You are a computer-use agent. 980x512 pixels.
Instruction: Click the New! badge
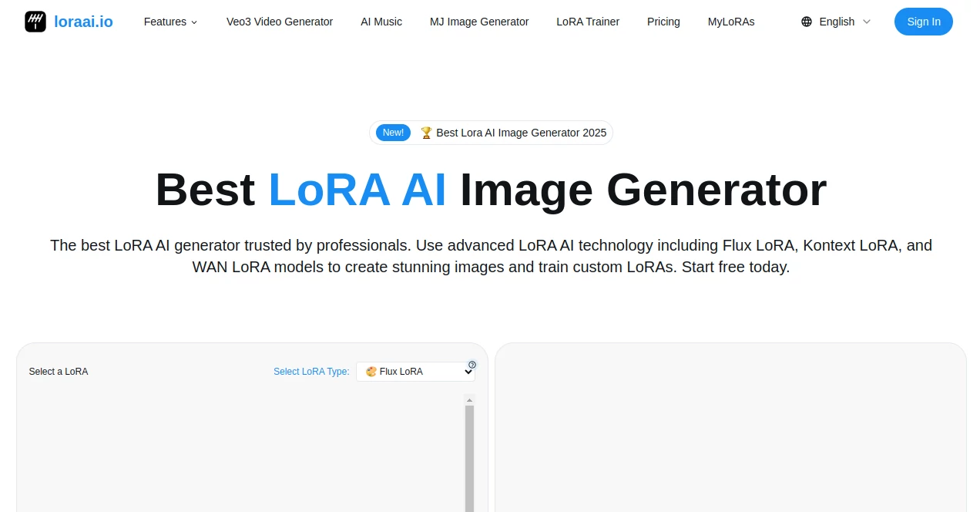pos(393,133)
